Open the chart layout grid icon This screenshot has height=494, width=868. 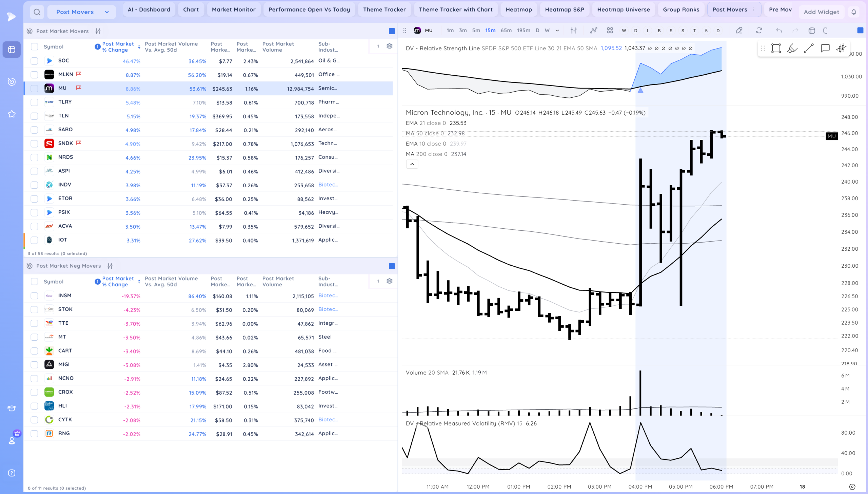click(x=610, y=31)
